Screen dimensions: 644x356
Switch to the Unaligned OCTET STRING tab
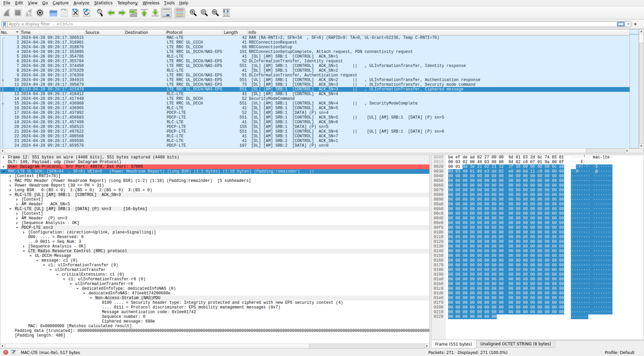[x=515, y=343]
